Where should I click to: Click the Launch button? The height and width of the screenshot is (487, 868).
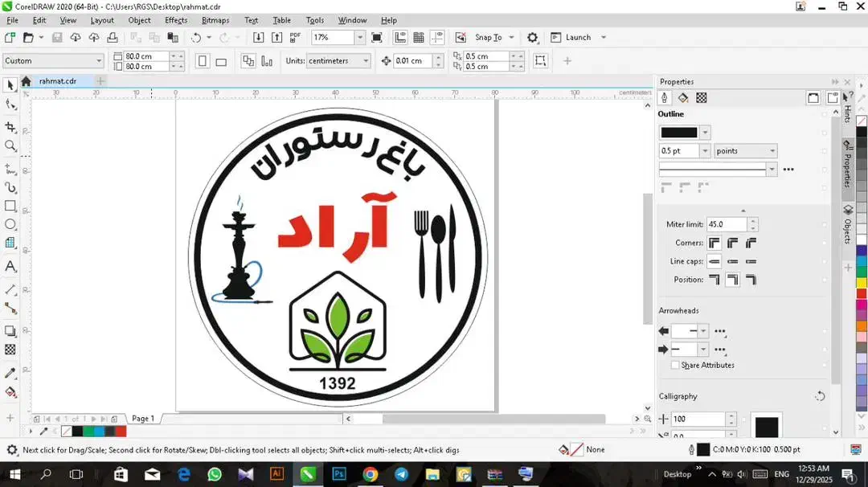pos(578,38)
